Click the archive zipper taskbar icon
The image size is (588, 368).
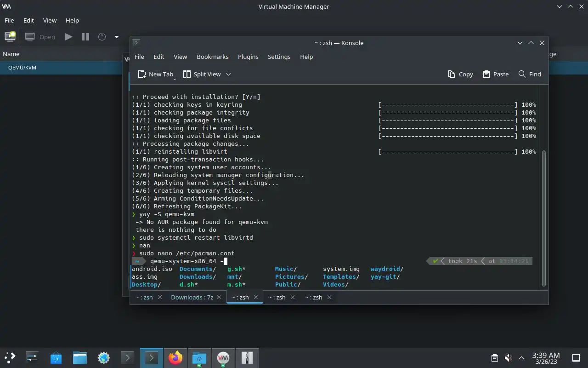pos(247,357)
